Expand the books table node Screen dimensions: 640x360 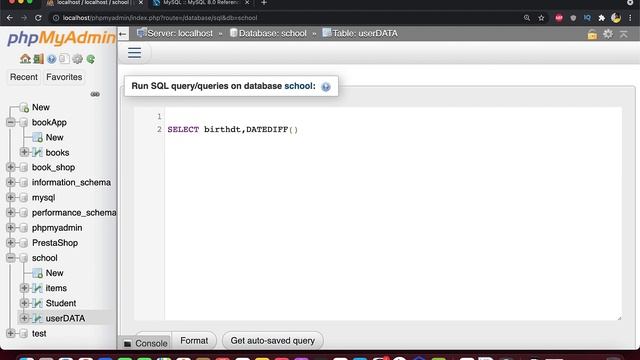(x=24, y=152)
